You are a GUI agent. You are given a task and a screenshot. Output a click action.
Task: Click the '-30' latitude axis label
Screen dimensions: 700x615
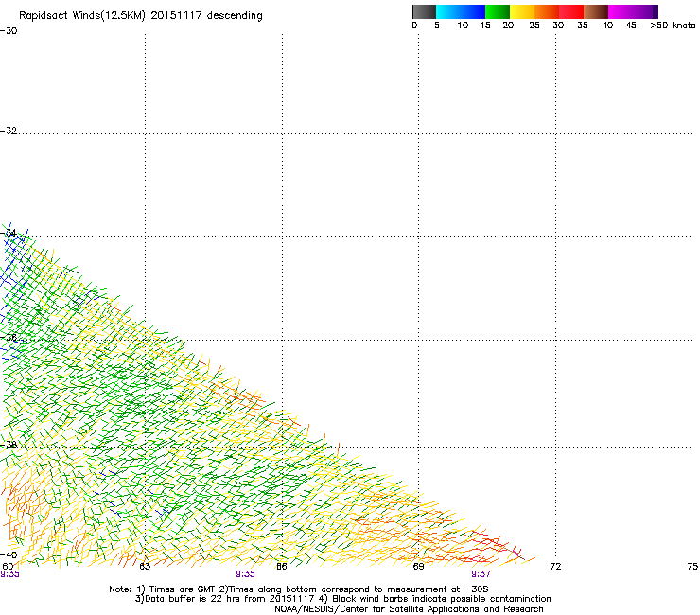coord(9,31)
